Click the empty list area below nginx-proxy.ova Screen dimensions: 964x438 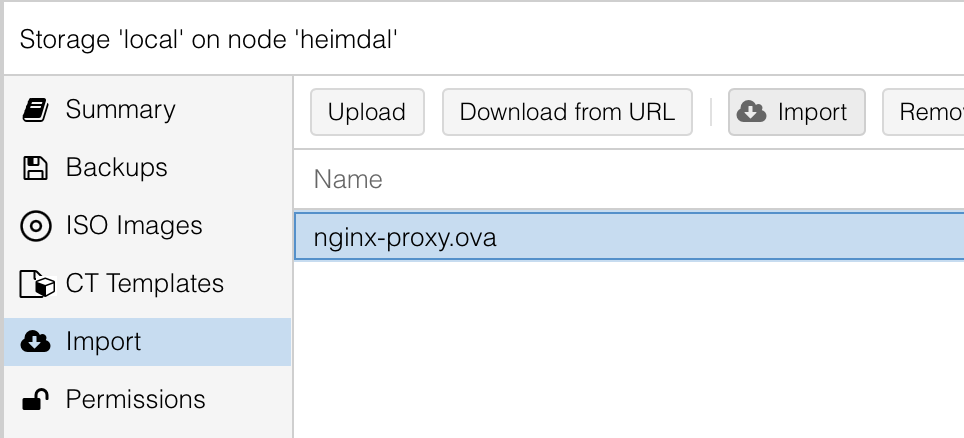[x=629, y=349]
